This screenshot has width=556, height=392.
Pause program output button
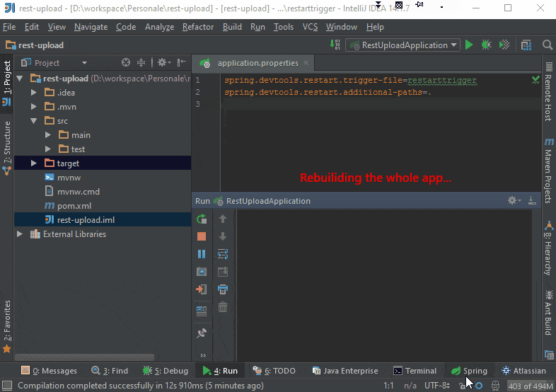pyautogui.click(x=202, y=254)
